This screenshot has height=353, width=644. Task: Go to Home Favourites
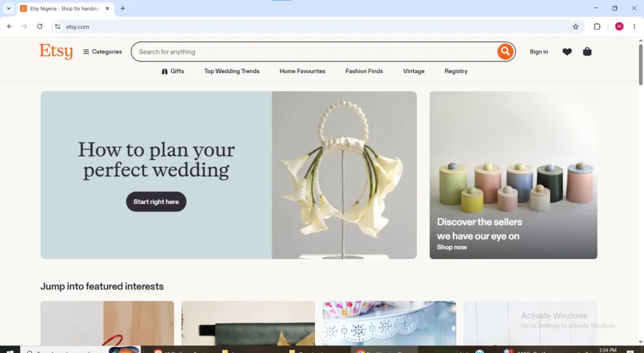303,71
